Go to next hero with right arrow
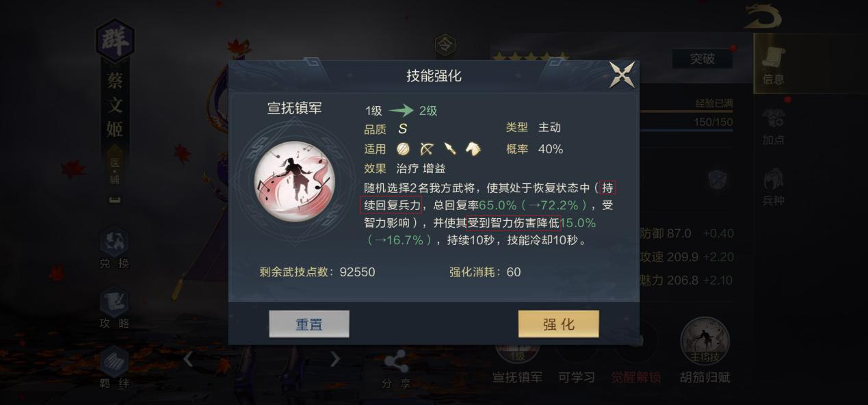 point(334,358)
